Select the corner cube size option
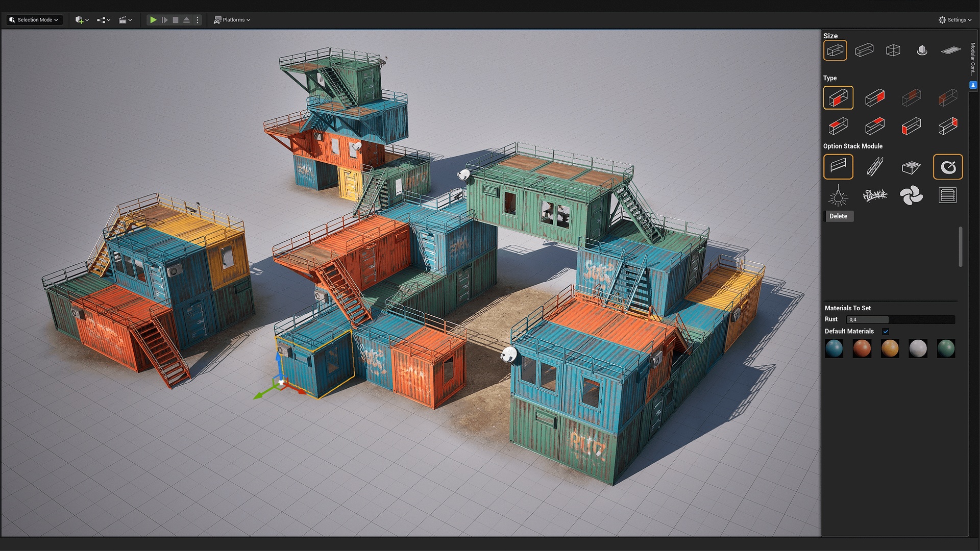 point(893,49)
